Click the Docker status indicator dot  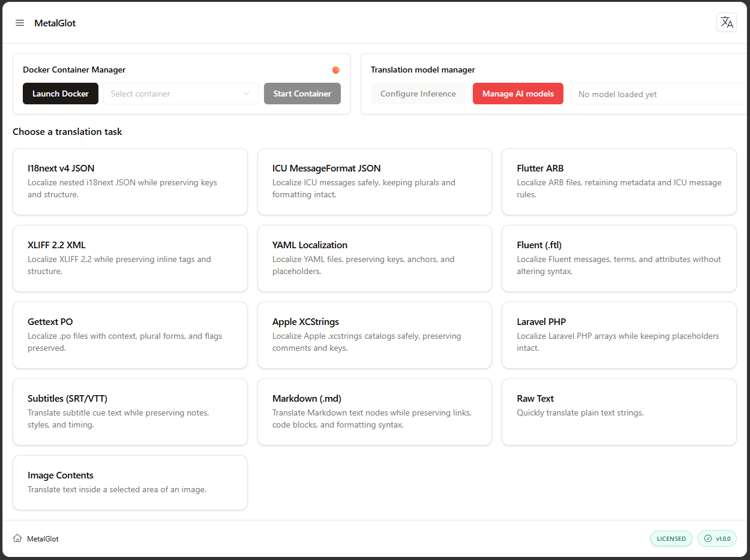[335, 70]
